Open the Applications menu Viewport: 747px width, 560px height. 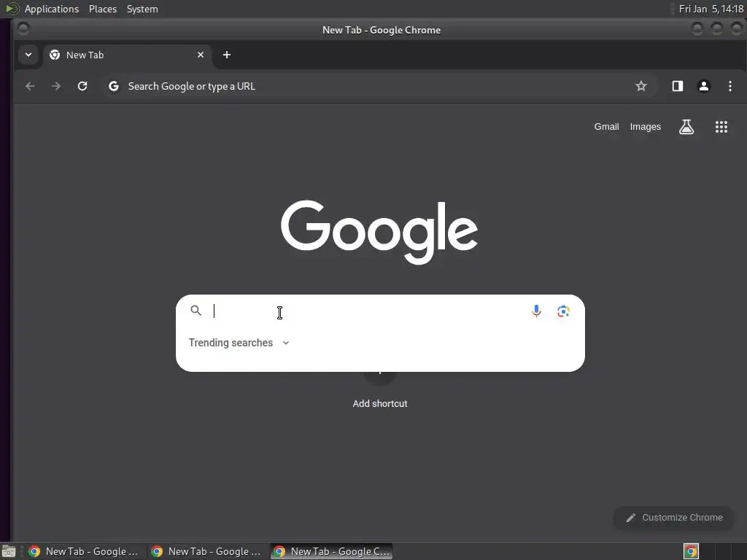pyautogui.click(x=52, y=9)
